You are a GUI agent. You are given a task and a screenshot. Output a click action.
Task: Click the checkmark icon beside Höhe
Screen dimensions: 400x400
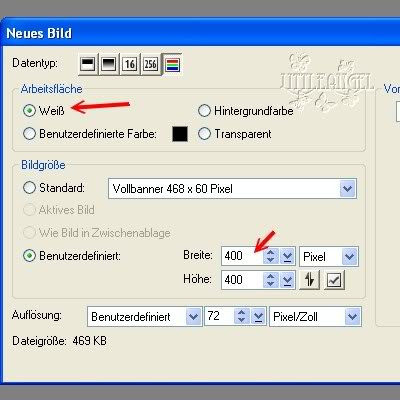[x=334, y=280]
